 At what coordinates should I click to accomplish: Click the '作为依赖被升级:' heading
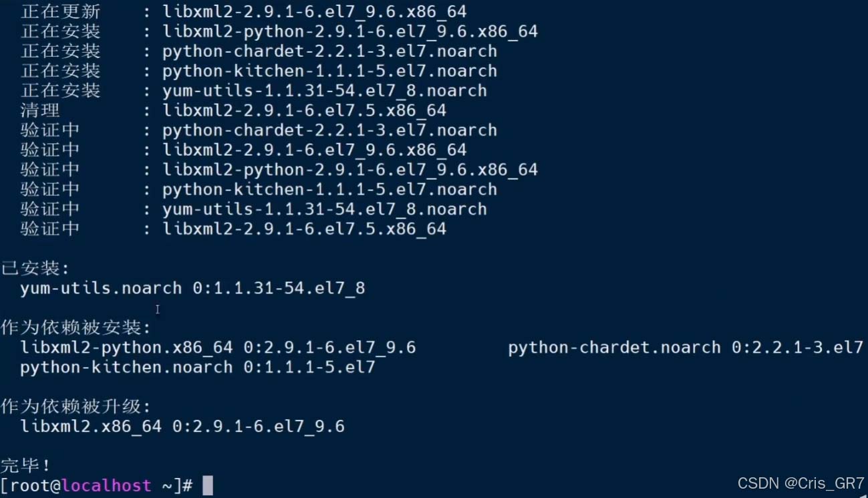pyautogui.click(x=76, y=406)
